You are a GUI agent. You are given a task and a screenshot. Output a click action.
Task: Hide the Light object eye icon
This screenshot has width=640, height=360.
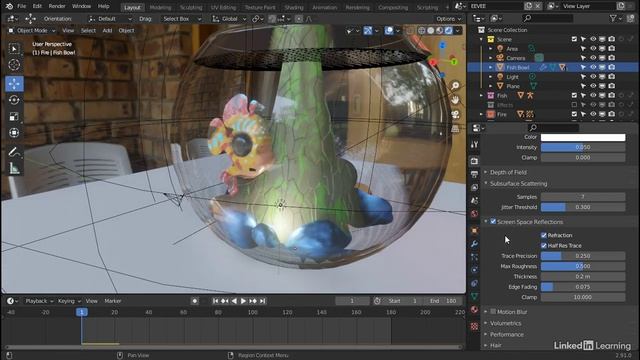[x=593, y=77]
